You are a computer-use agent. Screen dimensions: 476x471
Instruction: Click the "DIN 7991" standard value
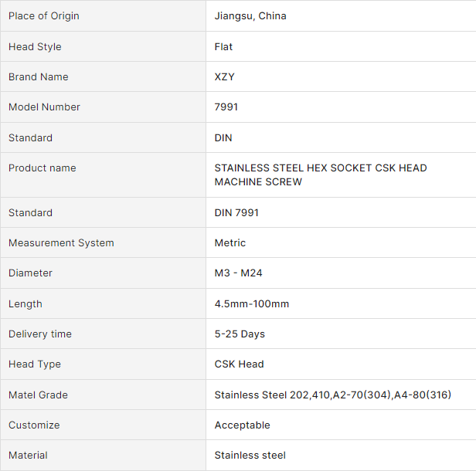click(236, 212)
